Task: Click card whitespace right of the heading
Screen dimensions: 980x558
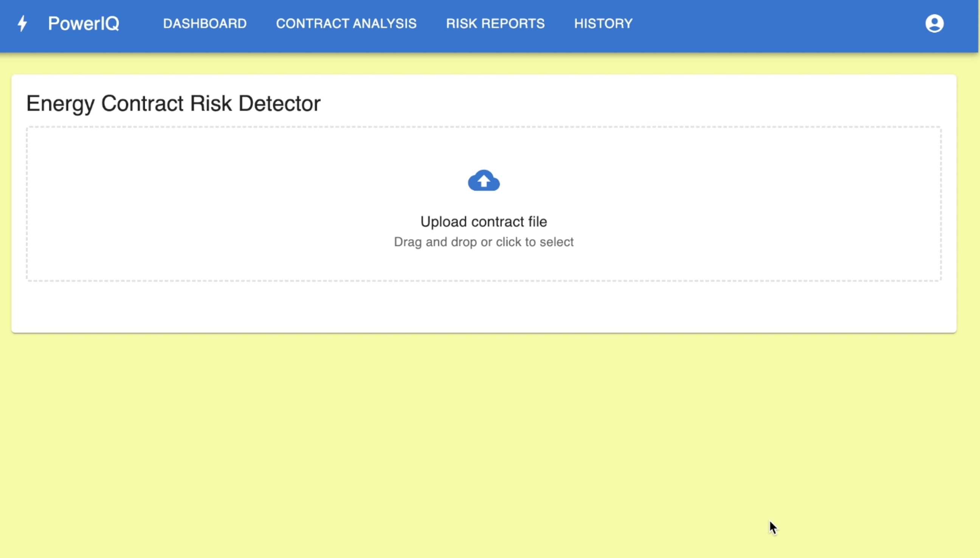Action: tap(613, 104)
